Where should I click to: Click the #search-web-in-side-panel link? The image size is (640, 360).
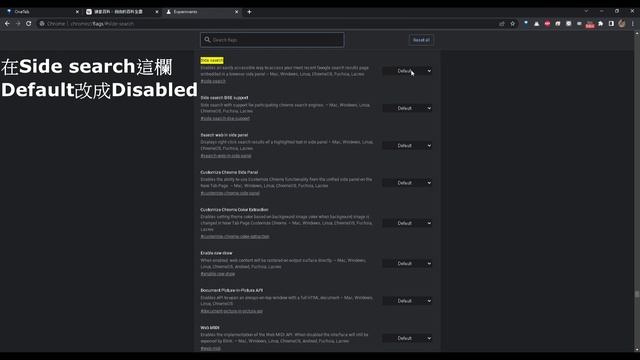(226, 156)
